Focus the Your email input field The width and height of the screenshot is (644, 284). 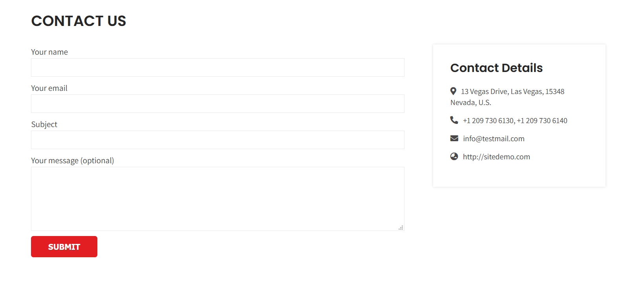(218, 103)
